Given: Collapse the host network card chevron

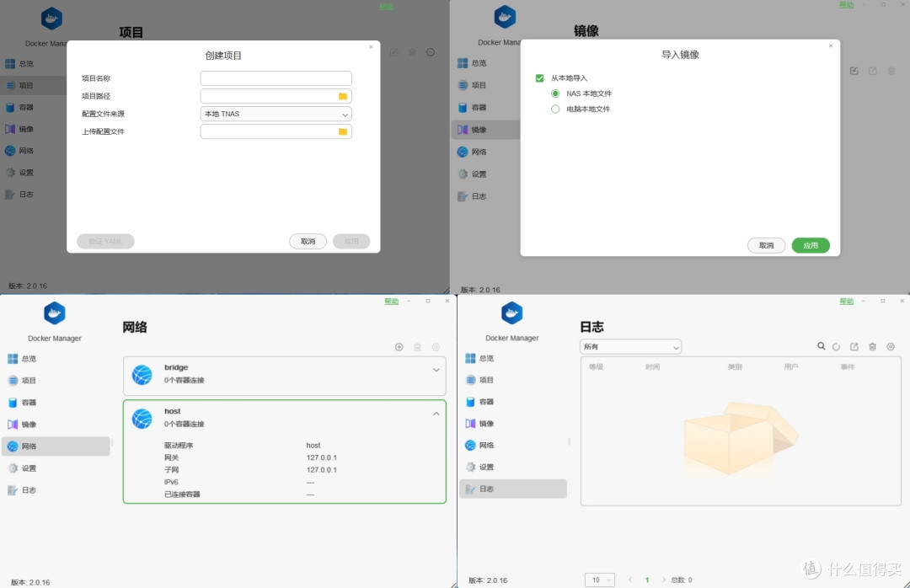Looking at the screenshot, I should pos(436,414).
